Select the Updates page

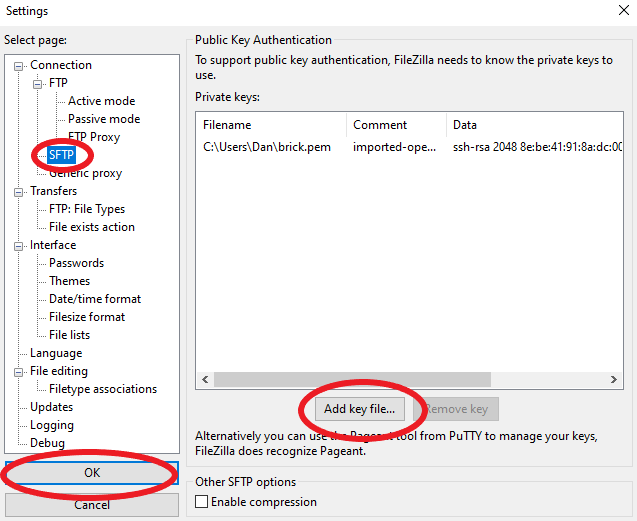click(52, 407)
